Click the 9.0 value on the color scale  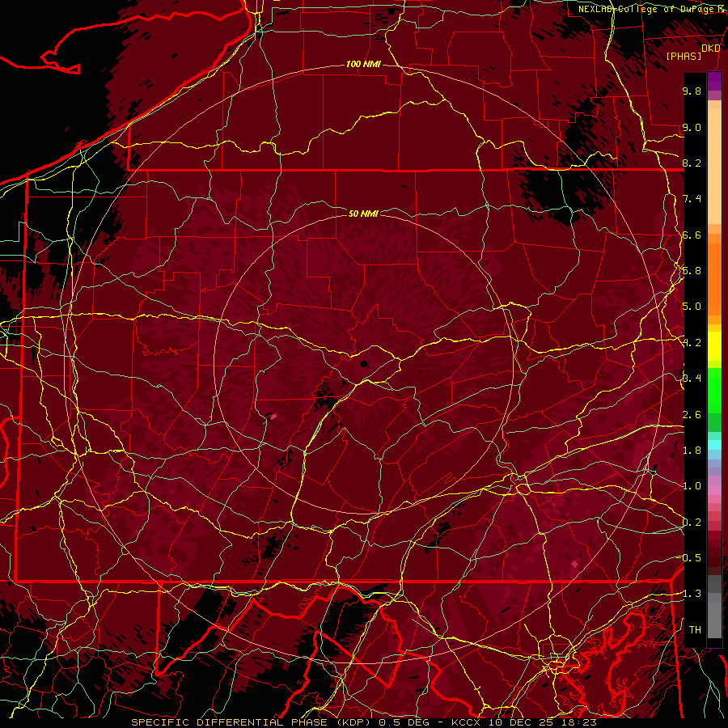click(692, 127)
